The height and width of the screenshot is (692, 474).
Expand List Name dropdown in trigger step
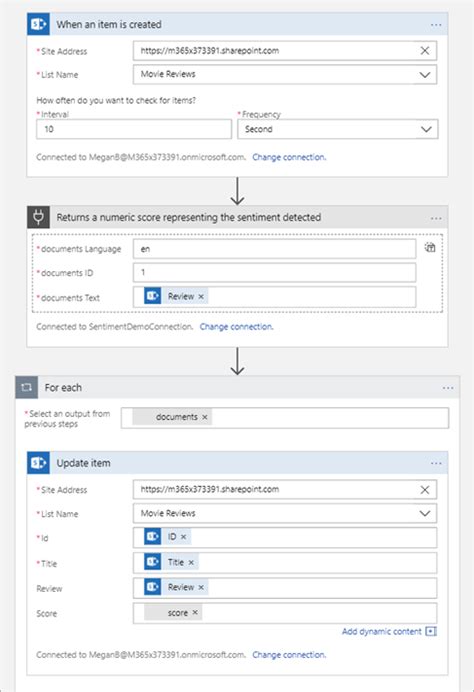[425, 75]
